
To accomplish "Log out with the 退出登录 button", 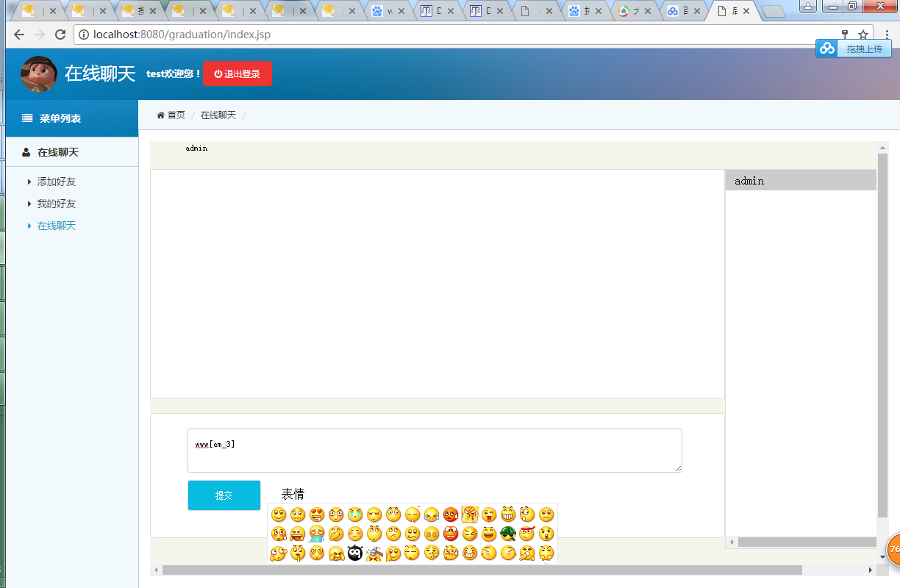I will tap(237, 73).
